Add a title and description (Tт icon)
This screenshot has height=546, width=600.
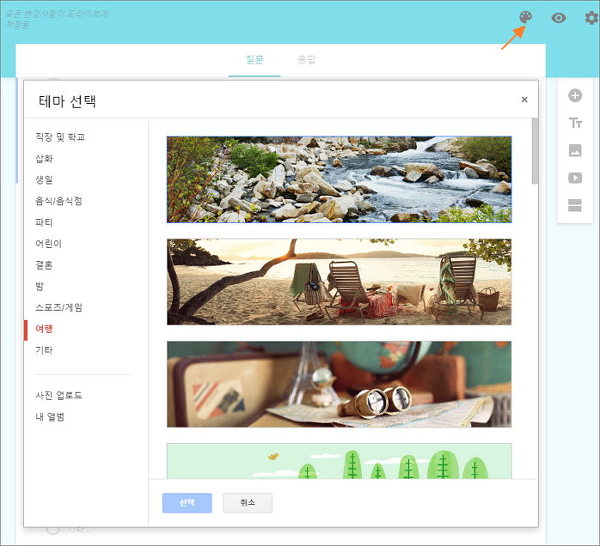[x=575, y=123]
